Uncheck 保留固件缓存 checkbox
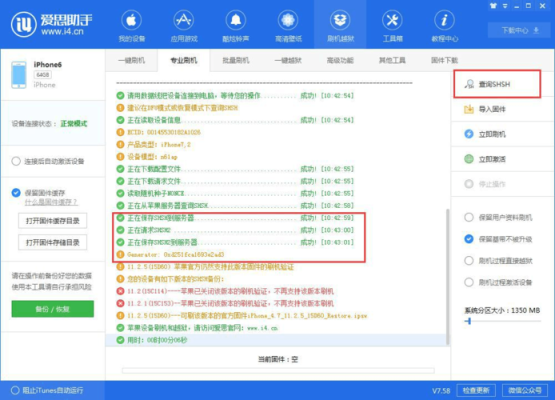The image size is (555, 400). (16, 193)
